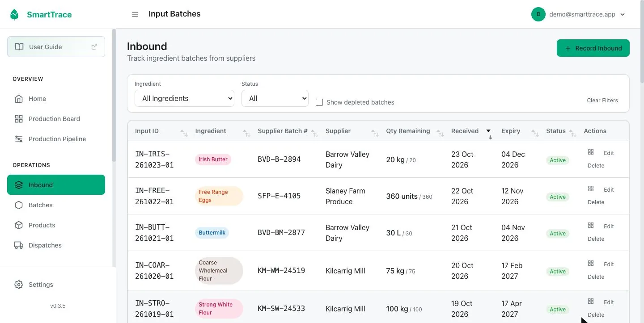Enable Show depleted batches checkbox
The image size is (644, 323).
tap(319, 102)
